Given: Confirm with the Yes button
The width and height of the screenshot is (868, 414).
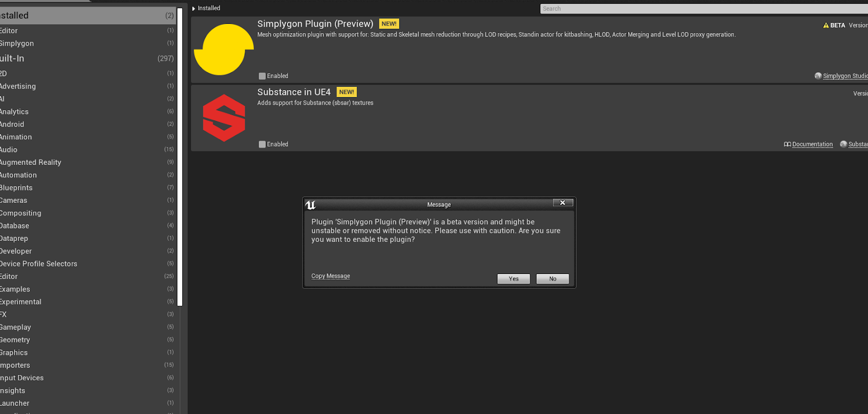Looking at the screenshot, I should pos(514,279).
